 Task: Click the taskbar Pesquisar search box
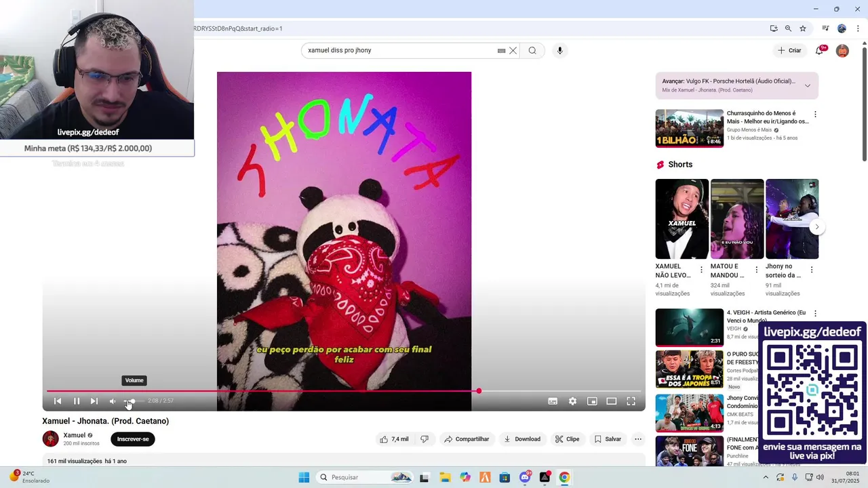click(x=365, y=477)
